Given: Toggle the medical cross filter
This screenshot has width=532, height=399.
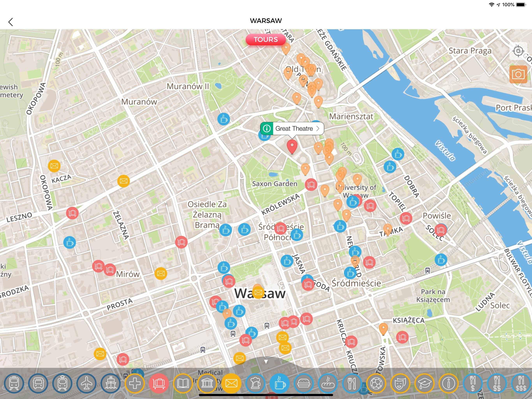Looking at the screenshot, I should 135,383.
